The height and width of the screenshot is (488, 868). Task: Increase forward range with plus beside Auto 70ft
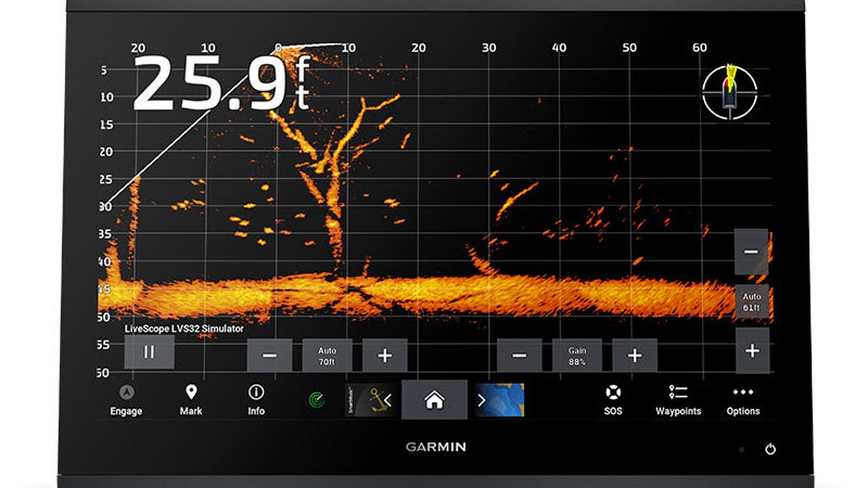[384, 355]
